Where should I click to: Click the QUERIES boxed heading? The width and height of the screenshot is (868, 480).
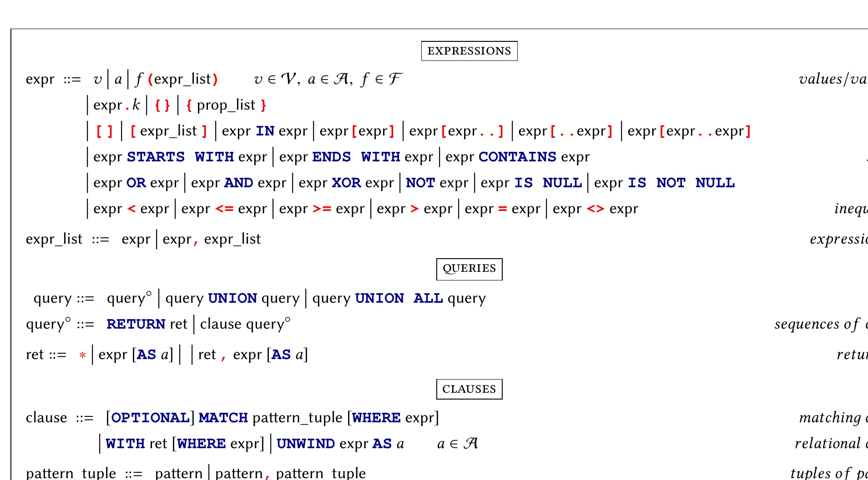(469, 269)
